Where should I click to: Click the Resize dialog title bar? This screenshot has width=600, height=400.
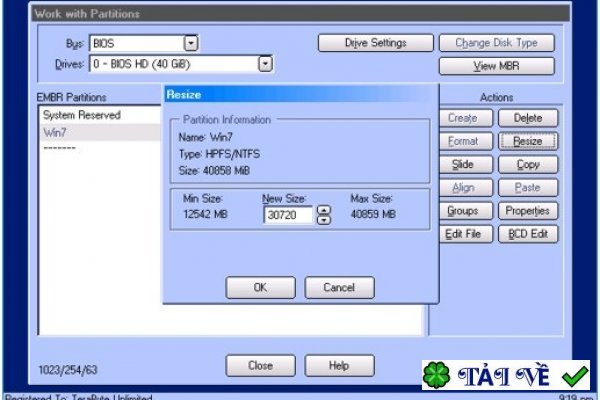(301, 95)
